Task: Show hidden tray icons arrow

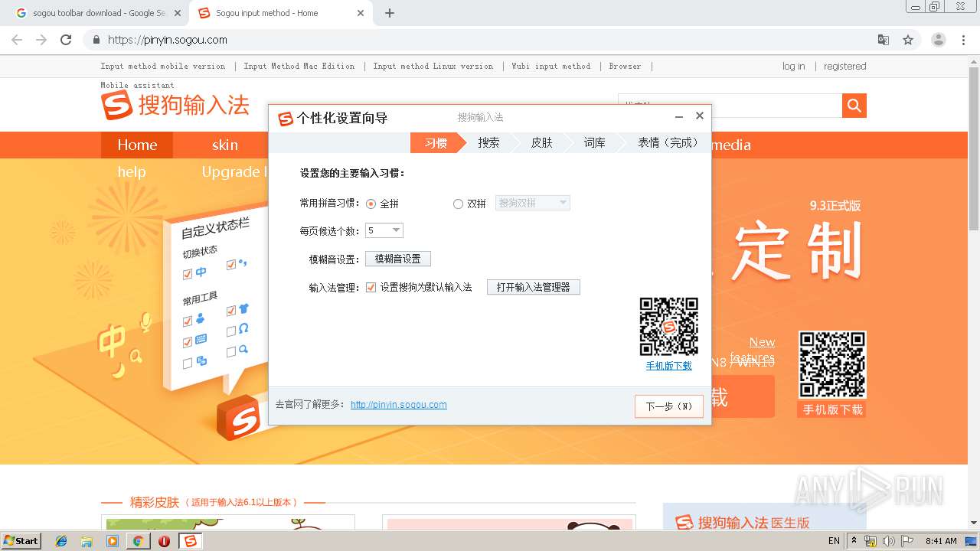Action: coord(854,540)
